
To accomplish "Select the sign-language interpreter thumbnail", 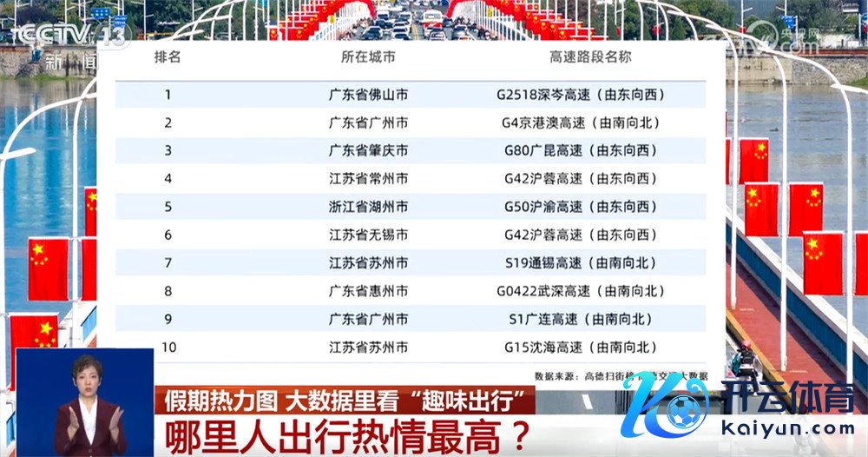I will coord(84,402).
